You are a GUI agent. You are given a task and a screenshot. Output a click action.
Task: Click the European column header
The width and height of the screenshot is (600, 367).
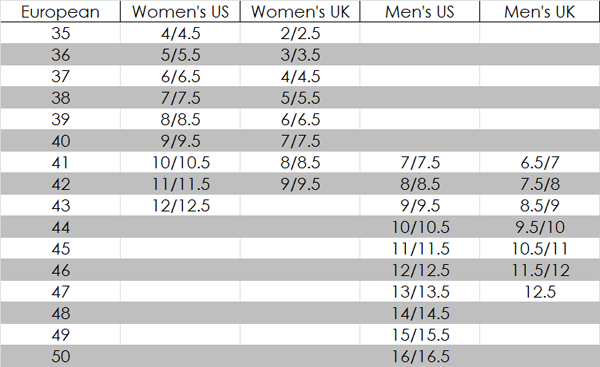point(60,11)
